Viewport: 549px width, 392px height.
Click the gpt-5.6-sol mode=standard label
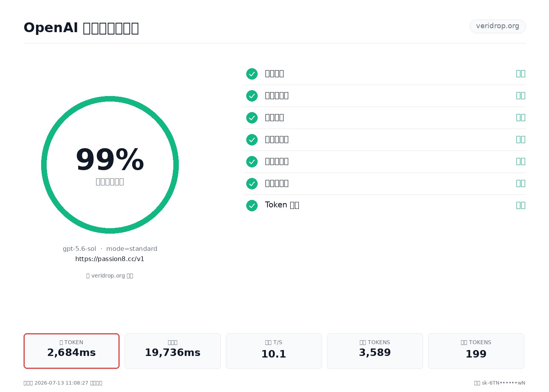point(110,249)
